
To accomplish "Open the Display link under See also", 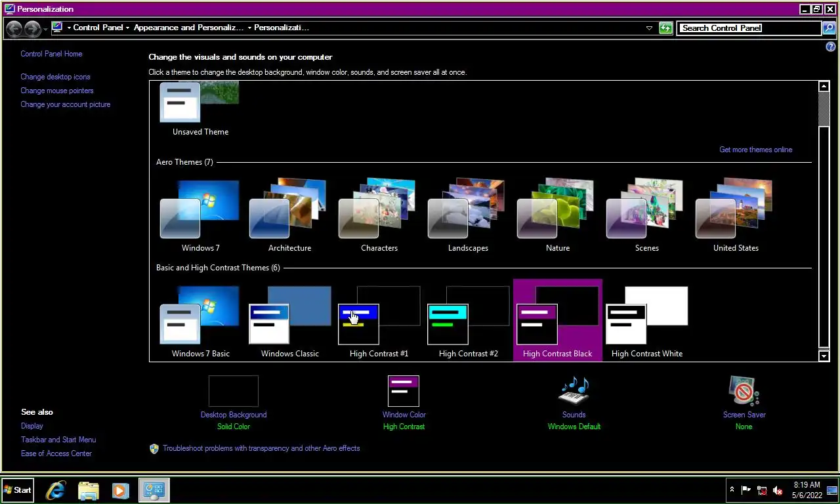I will 32,426.
